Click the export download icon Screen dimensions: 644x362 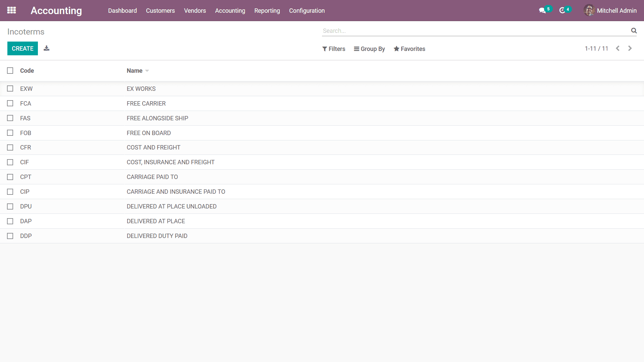[x=47, y=48]
